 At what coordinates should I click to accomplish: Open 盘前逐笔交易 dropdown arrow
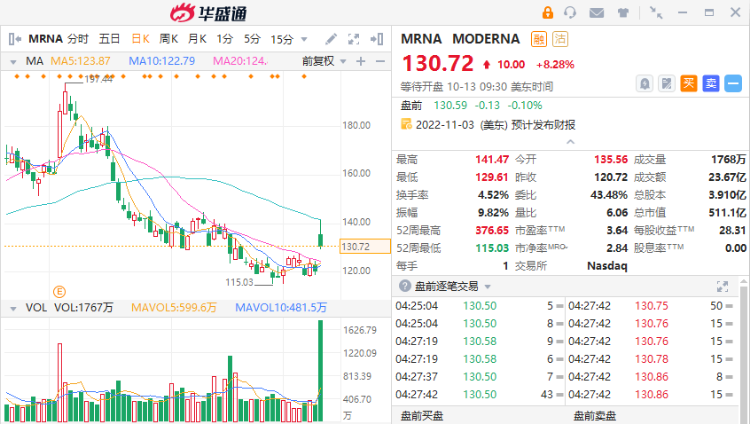[487, 287]
